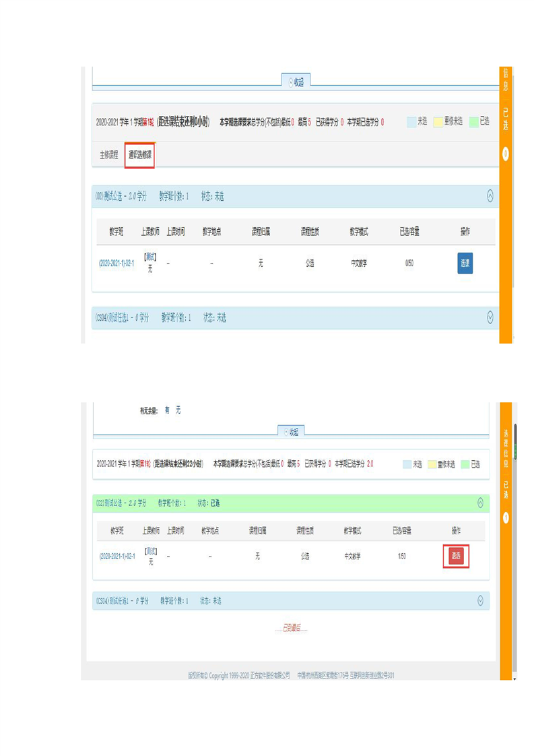
Task: Select the 无 option for 有无余量
Action: click(178, 410)
